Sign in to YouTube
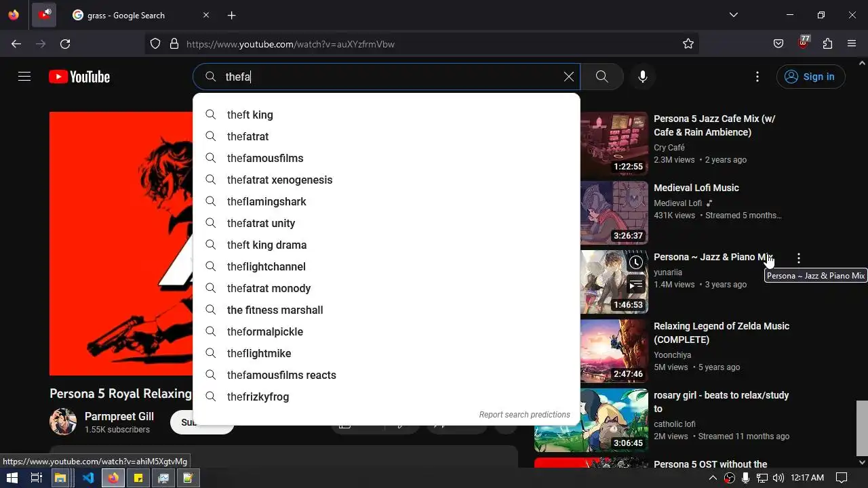868x488 pixels. 810,77
